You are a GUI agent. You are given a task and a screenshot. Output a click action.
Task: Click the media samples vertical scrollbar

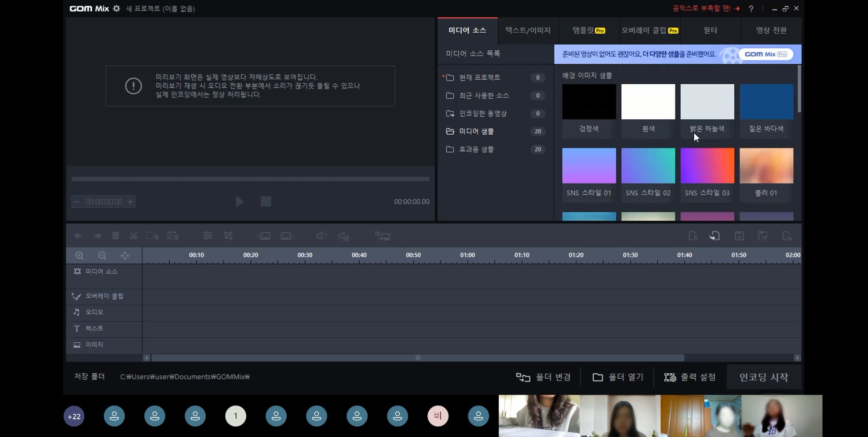click(x=799, y=89)
